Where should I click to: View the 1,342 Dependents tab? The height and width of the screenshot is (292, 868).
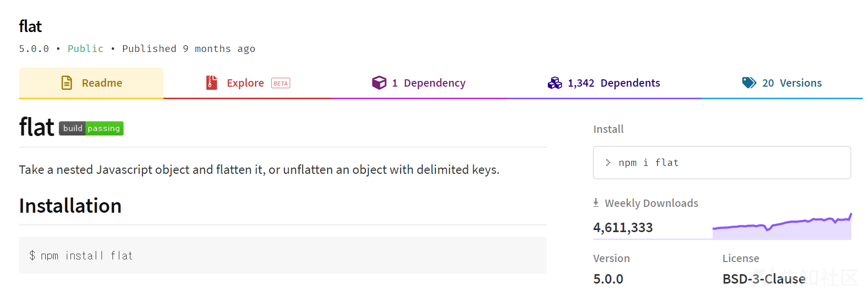point(604,83)
